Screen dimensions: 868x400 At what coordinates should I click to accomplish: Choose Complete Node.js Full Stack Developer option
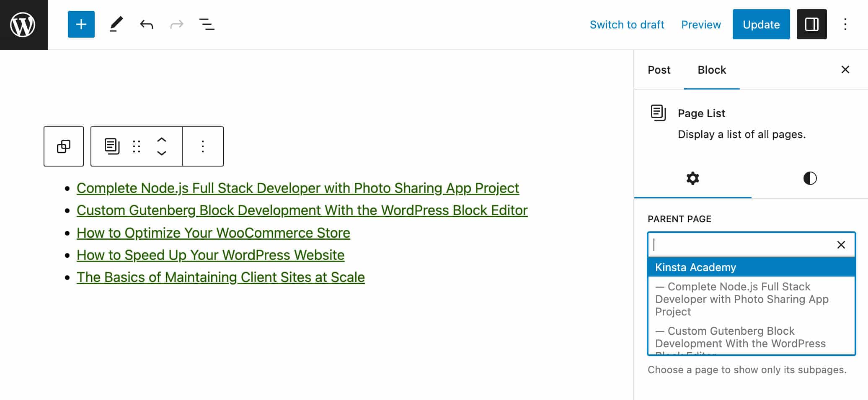[741, 299]
